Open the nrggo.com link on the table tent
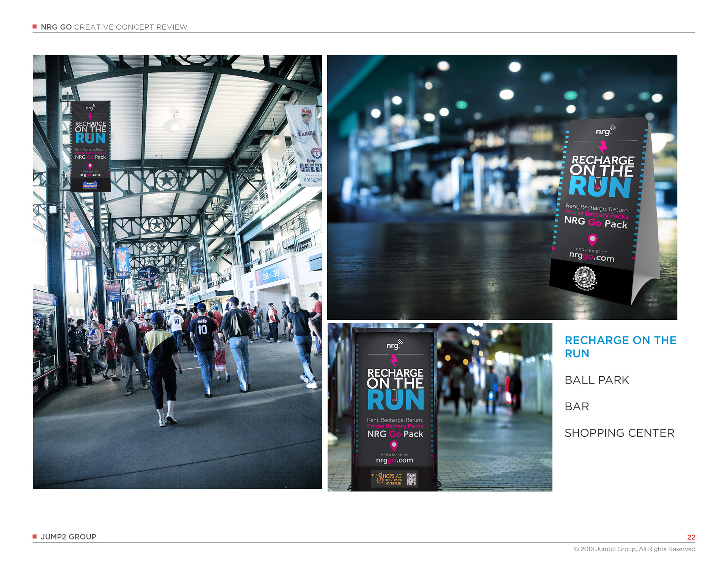This screenshot has width=728, height=563. coord(591,257)
